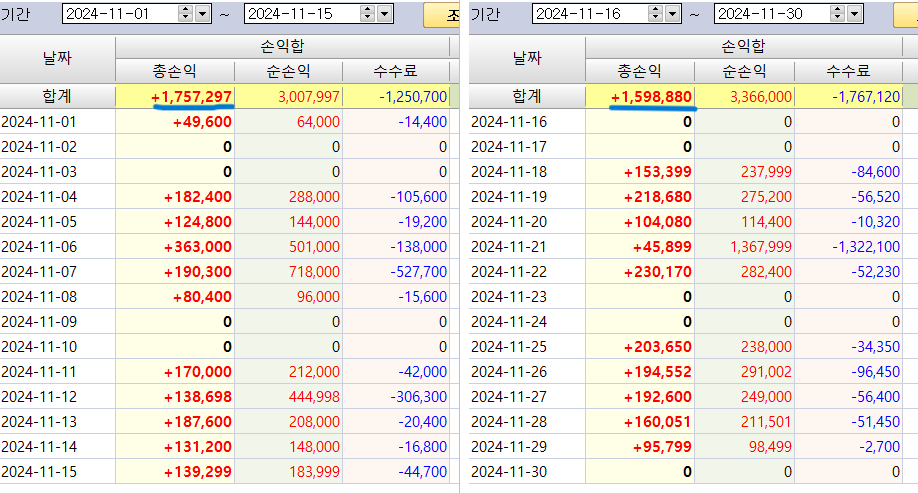Select the 114,400 net profit cell

click(x=744, y=222)
